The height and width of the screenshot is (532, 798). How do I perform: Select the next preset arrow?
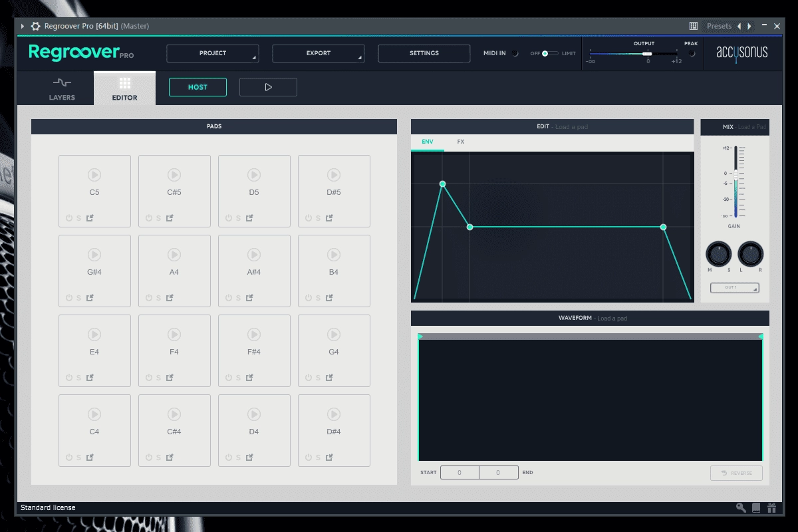tap(749, 26)
